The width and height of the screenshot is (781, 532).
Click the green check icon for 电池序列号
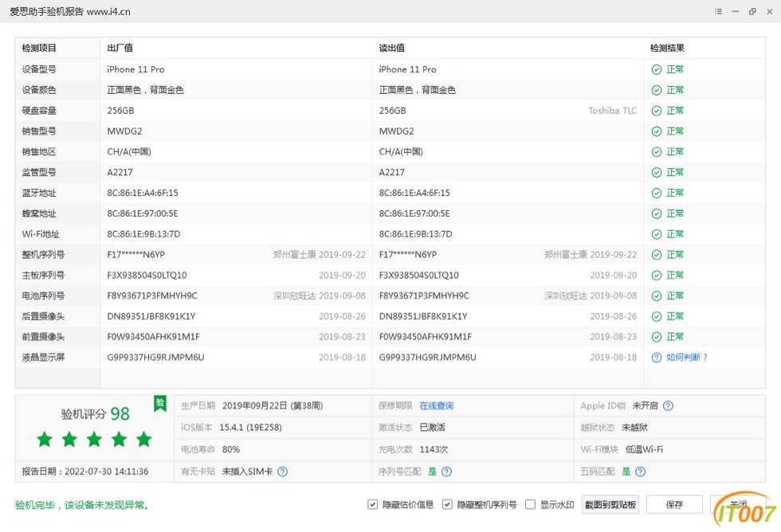[657, 296]
